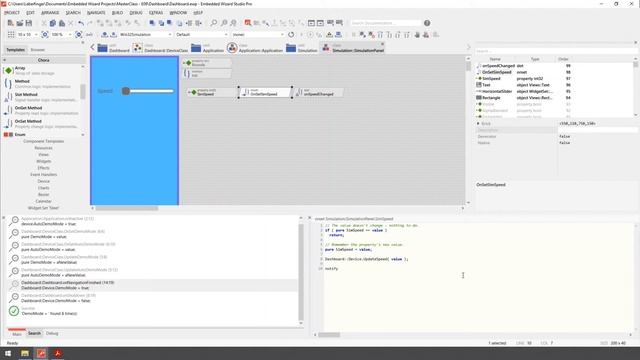Click the Search Documentation field
640x360 pixels.
pyautogui.click(x=386, y=23)
